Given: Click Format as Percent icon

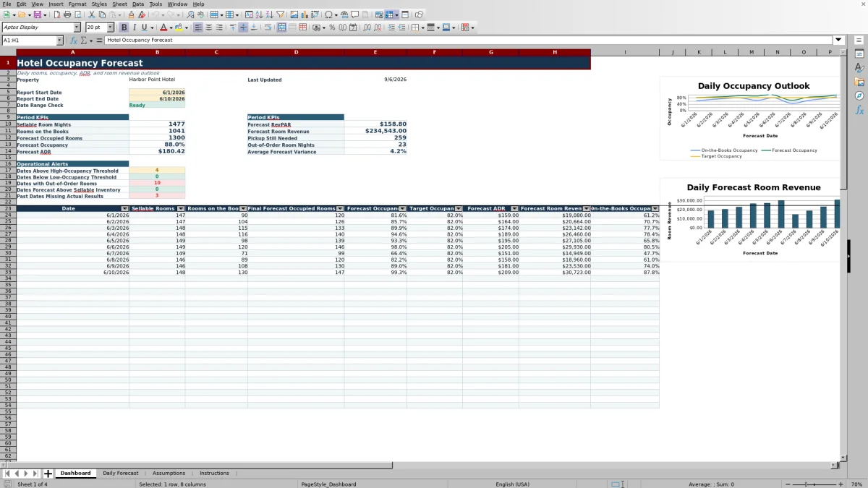Looking at the screenshot, I should 332,27.
